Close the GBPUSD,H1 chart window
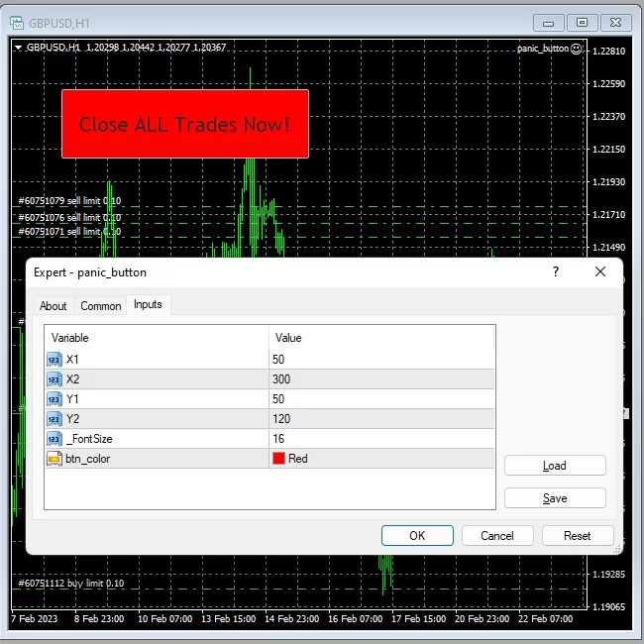 coord(615,23)
